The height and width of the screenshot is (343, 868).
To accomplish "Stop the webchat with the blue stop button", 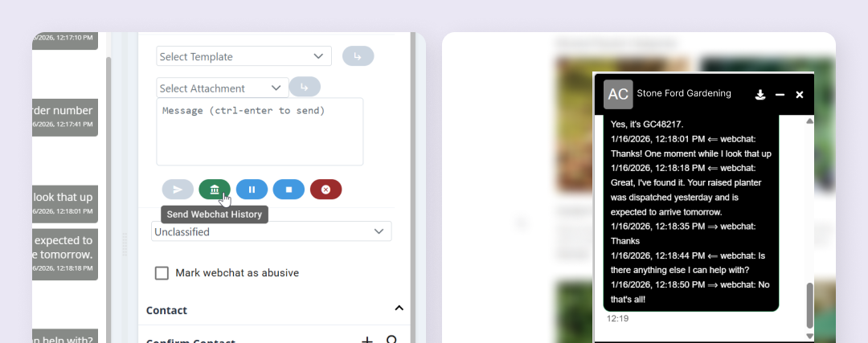I will pyautogui.click(x=289, y=190).
